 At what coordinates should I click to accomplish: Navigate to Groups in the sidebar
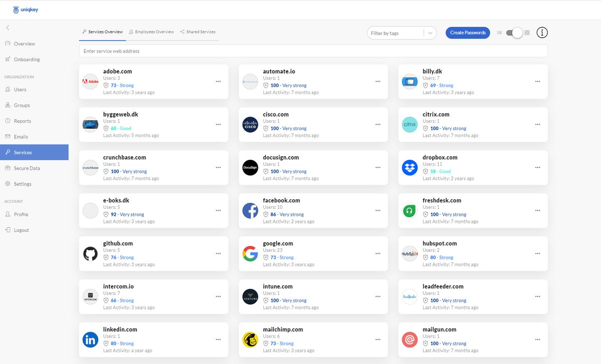pyautogui.click(x=21, y=105)
